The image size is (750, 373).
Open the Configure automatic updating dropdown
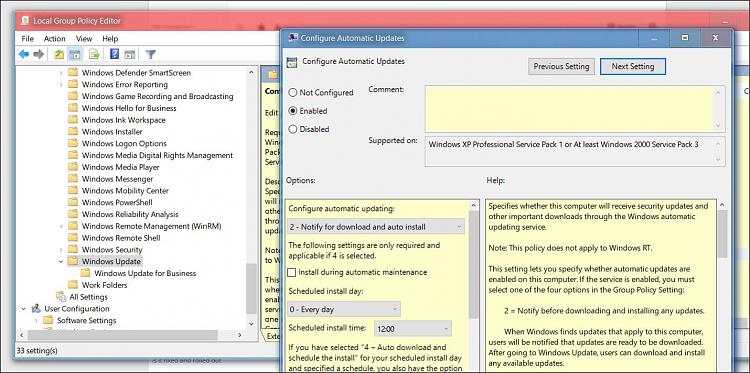click(x=376, y=227)
